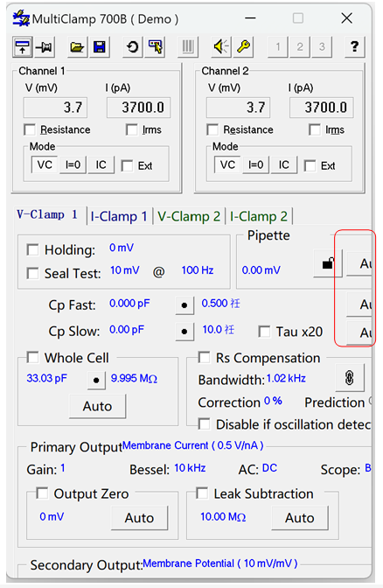Image resolution: width=383 pixels, height=588 pixels.
Task: Open the V-Clamp 2 tab
Action: coord(189,216)
